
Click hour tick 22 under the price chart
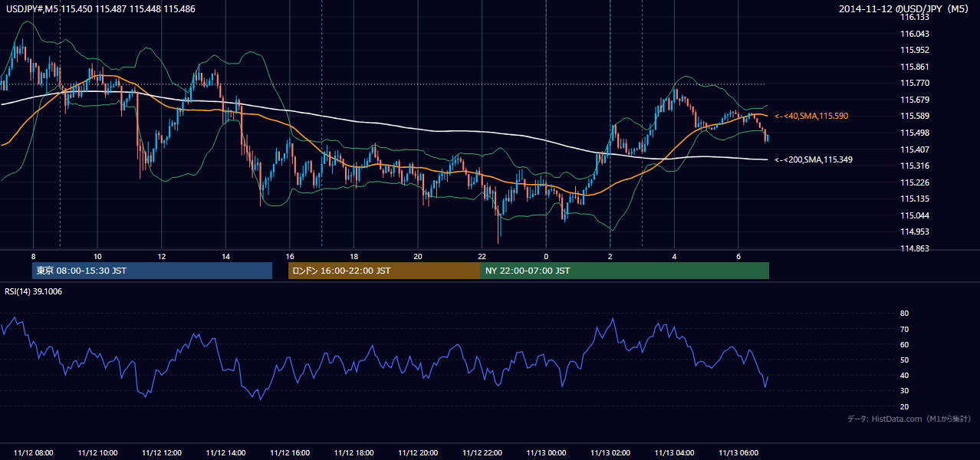482,256
